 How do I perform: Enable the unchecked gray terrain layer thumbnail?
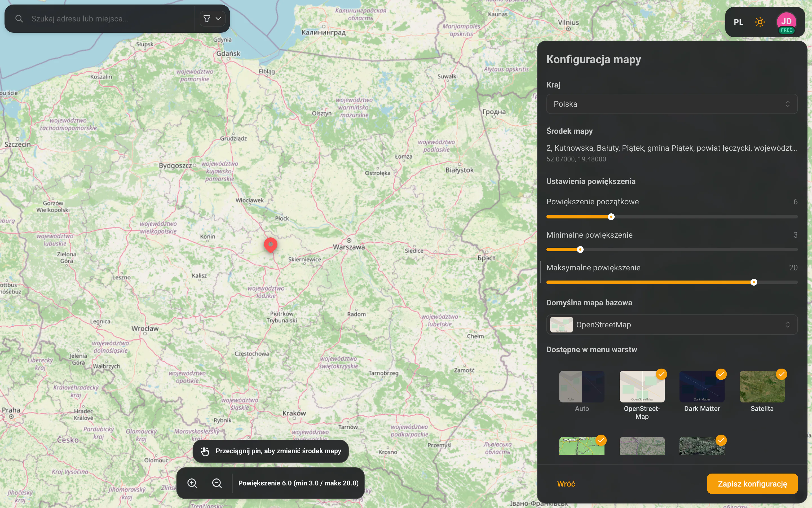642,446
